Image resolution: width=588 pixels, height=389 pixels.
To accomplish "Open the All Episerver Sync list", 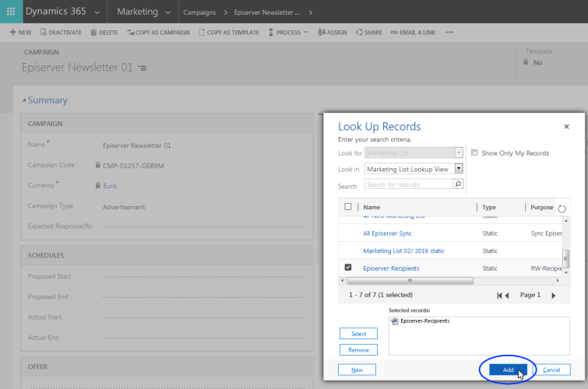I will coord(387,233).
